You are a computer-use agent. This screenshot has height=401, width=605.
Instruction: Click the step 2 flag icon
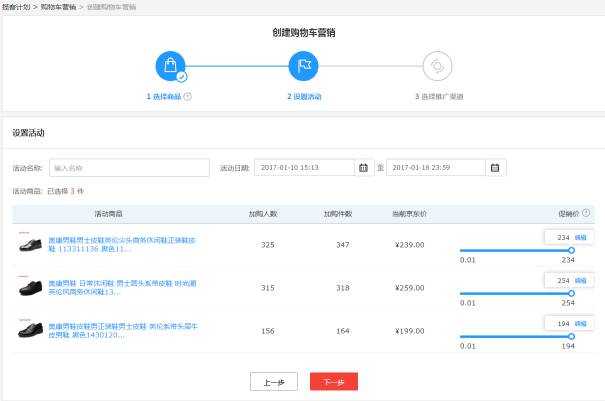[303, 66]
